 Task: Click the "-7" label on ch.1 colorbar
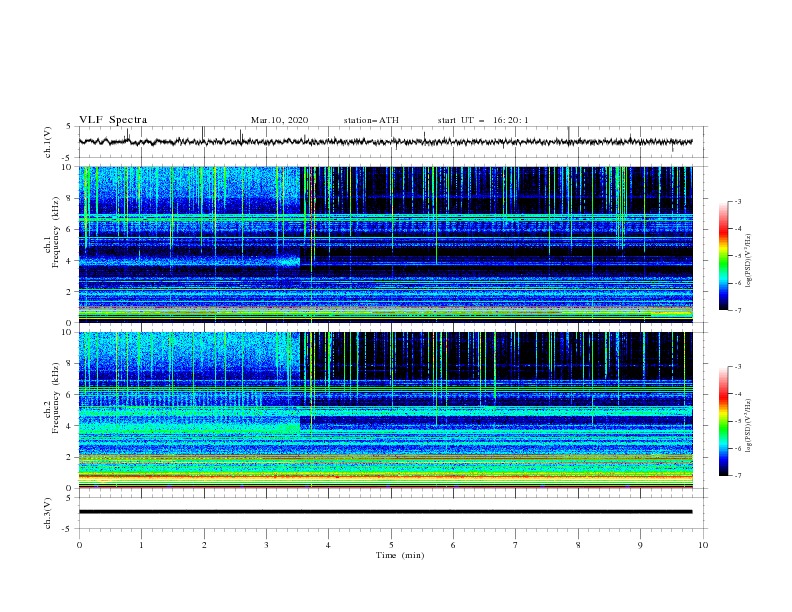coord(737,311)
